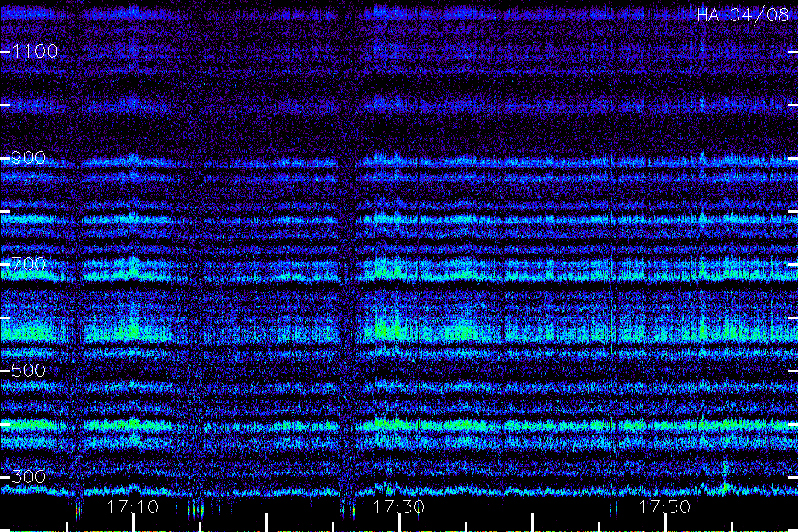Click the 700 frequency axis label

[28, 263]
